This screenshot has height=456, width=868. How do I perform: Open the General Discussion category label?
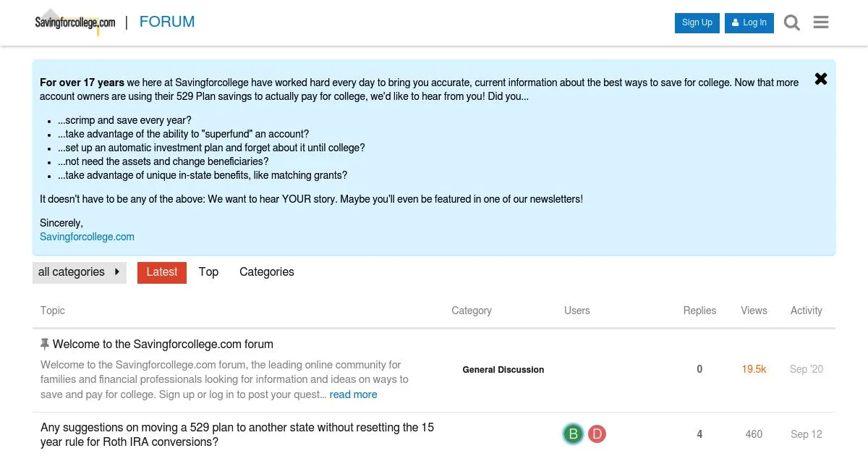coord(503,370)
